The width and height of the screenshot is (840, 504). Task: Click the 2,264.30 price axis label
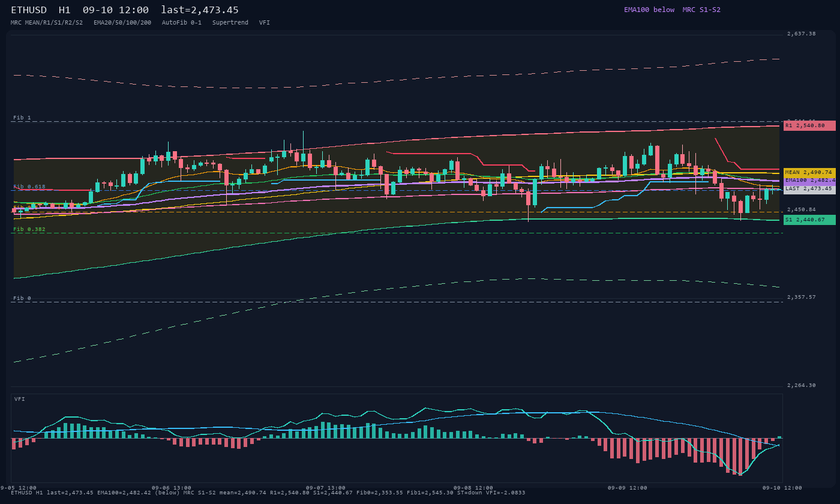[802, 385]
